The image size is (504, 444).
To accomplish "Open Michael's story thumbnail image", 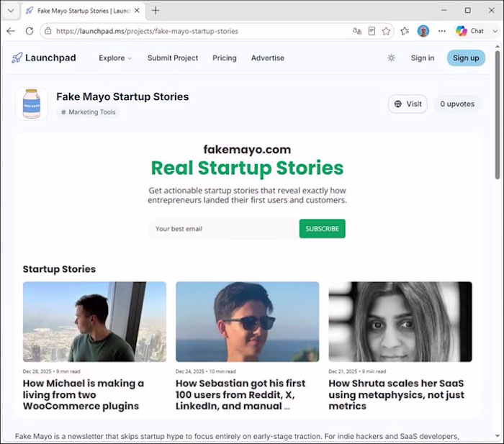I will click(x=94, y=322).
